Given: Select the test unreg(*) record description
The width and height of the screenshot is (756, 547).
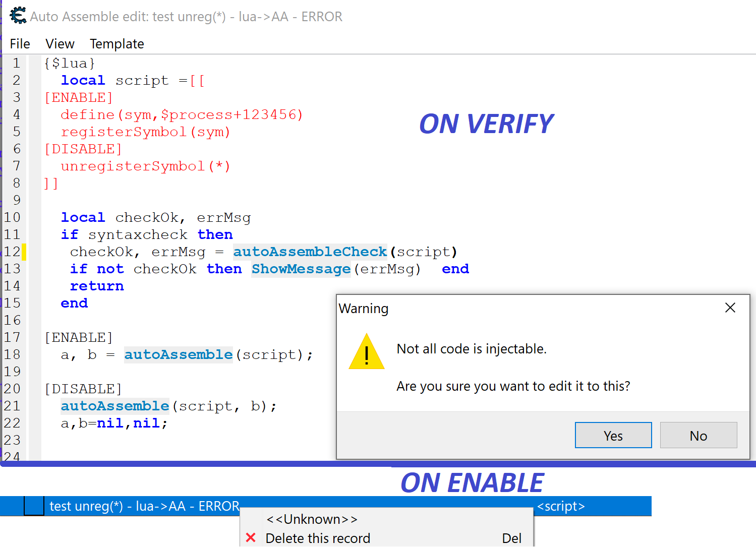Looking at the screenshot, I should tap(144, 506).
